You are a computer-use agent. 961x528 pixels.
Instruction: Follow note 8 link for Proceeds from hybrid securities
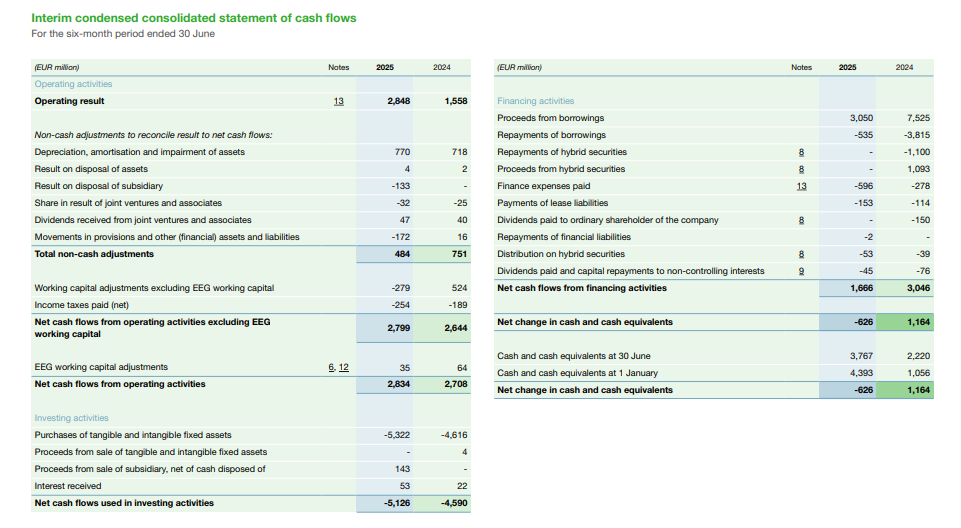(x=801, y=169)
